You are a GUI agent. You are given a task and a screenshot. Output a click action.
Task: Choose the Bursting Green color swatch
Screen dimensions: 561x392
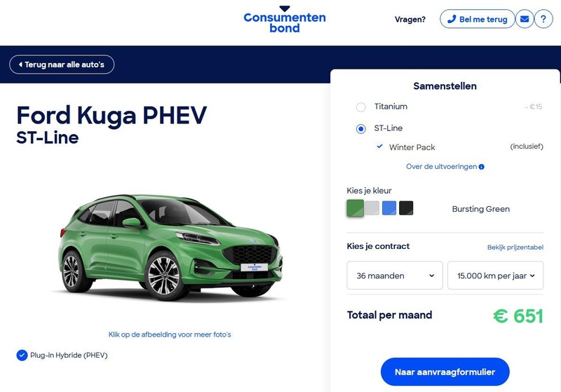point(356,208)
